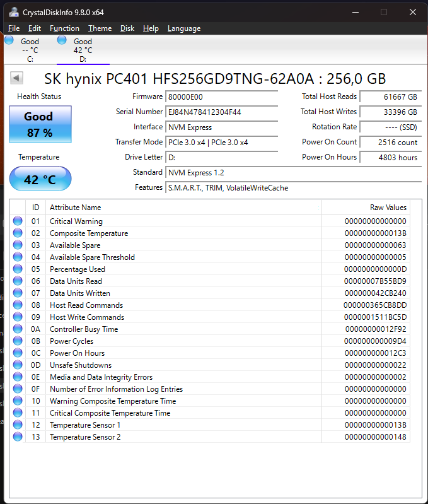Open the Function menu
This screenshot has width=428, height=504.
coord(64,28)
